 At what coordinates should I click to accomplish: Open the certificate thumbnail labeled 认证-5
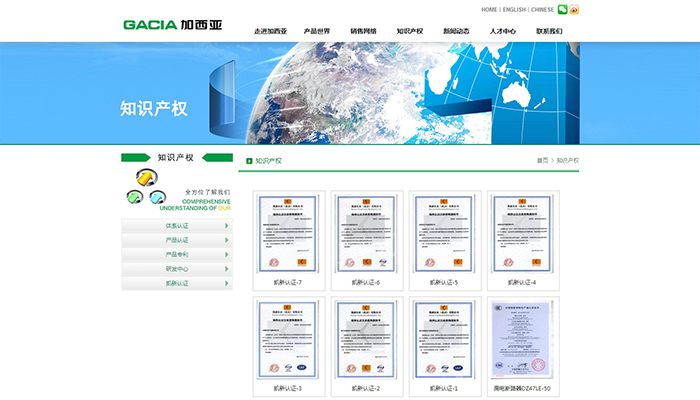(444, 233)
